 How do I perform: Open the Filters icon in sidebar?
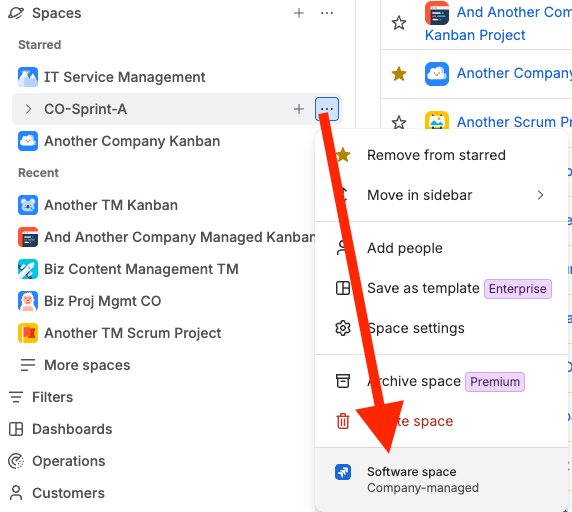(16, 397)
